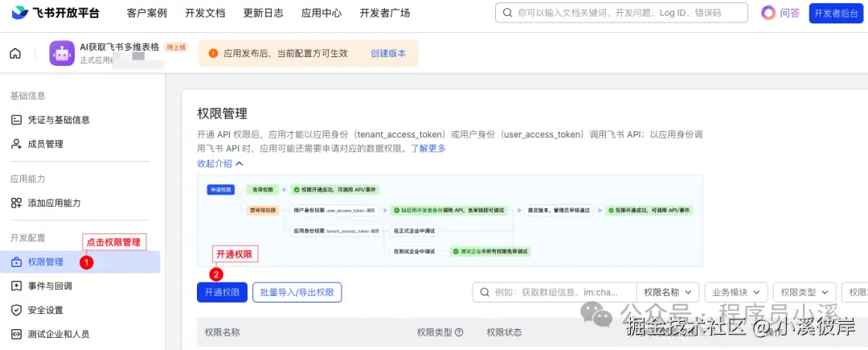Click the home icon in the app bar

click(x=15, y=54)
